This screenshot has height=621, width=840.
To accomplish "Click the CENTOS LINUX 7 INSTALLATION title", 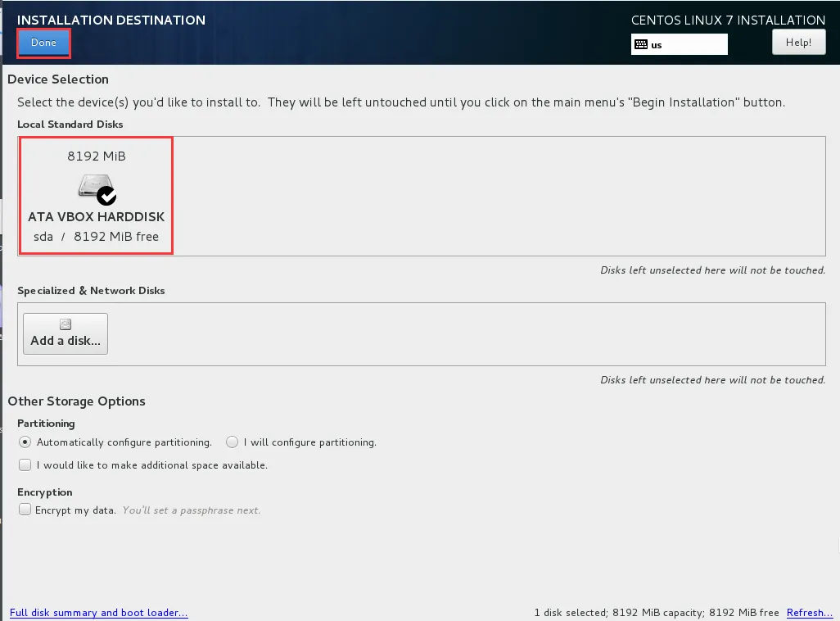I will pos(728,20).
